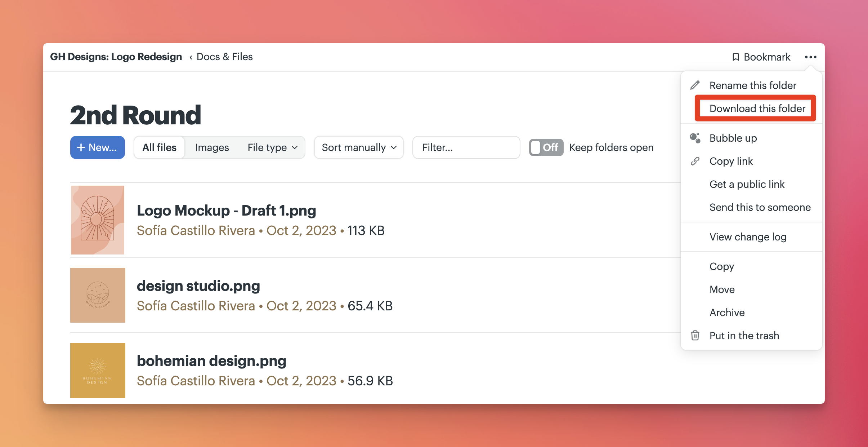
Task: Switch to the Images tab
Action: coord(212,147)
